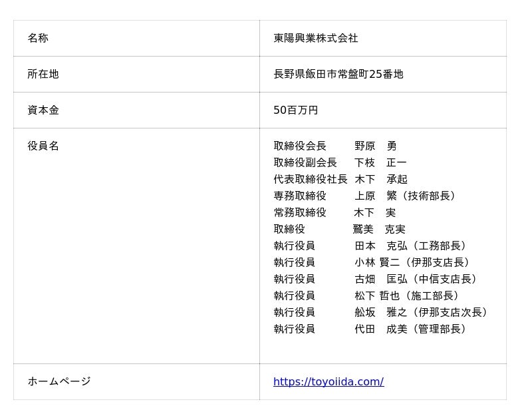This screenshot has width=532, height=420.
Task: Click the ホームページ row label
Action: 59,381
